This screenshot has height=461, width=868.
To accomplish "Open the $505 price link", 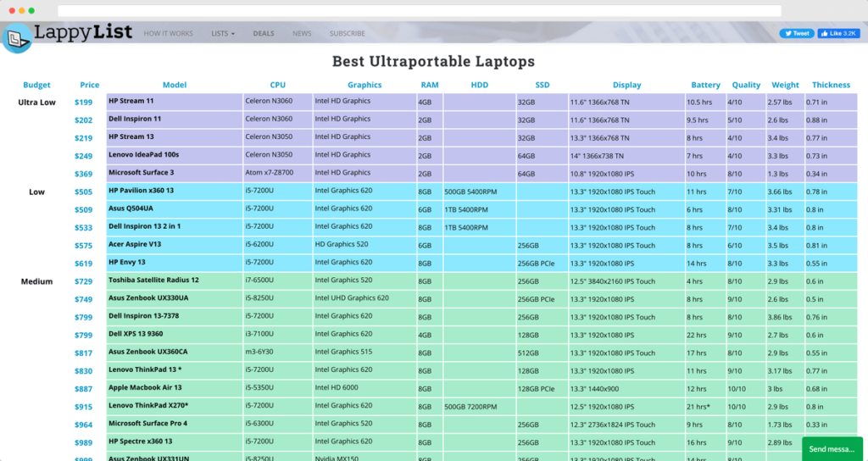I will tap(84, 192).
